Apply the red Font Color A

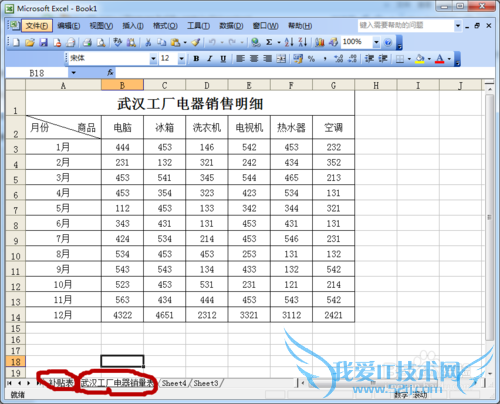[440, 59]
